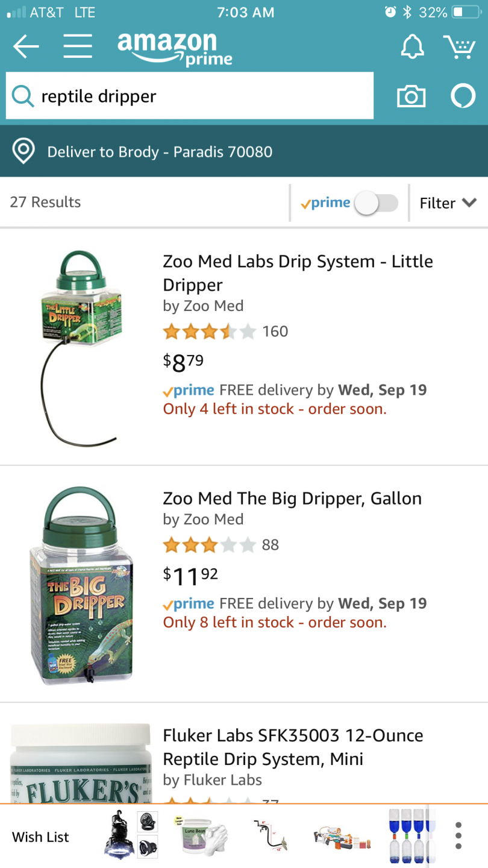Screen dimensions: 488x868
Task: Tap the delivery location pin icon
Action: pos(23,151)
